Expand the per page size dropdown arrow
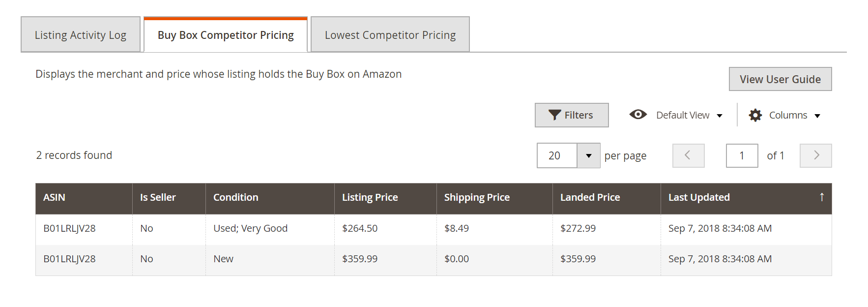 click(588, 155)
